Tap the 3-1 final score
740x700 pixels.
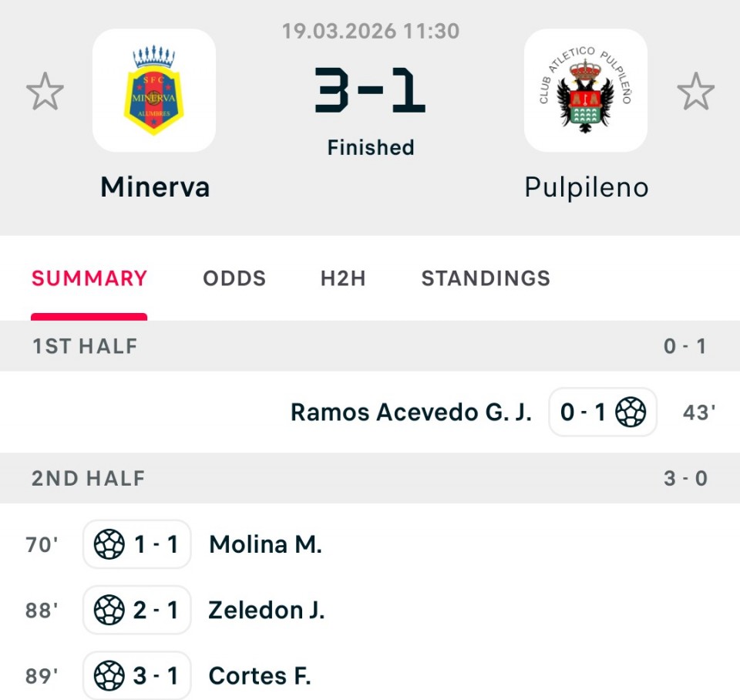[370, 91]
